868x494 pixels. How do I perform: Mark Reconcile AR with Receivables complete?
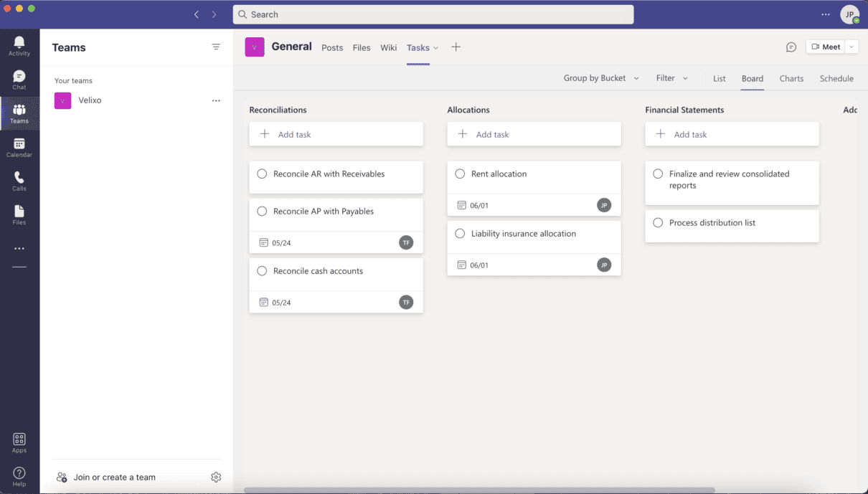tap(262, 174)
